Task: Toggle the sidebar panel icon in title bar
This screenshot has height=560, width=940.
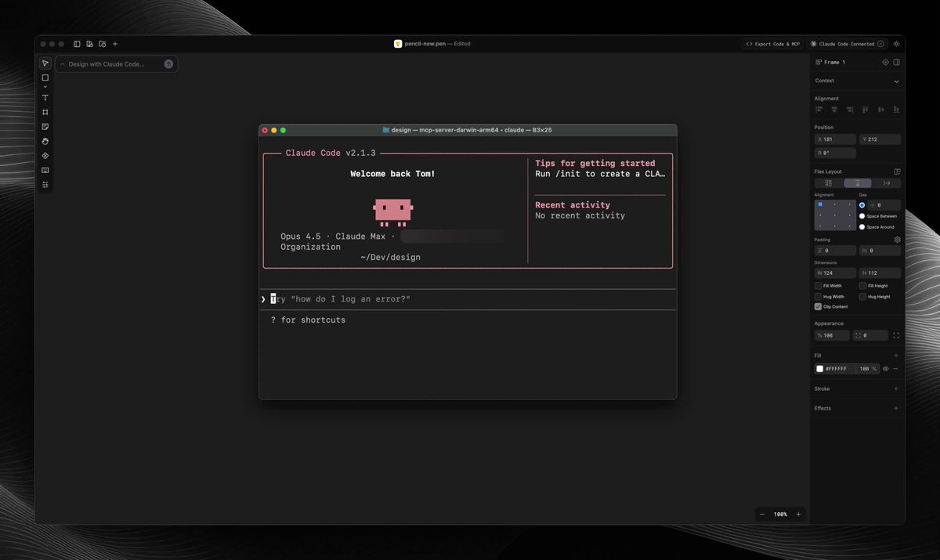Action: 77,44
